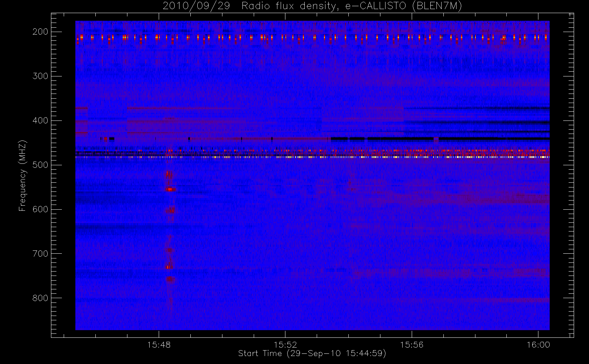The height and width of the screenshot is (364, 589).
Task: Click the plot title mentioning e-CALLISTO (BLEN7M)
Action: coord(312,6)
